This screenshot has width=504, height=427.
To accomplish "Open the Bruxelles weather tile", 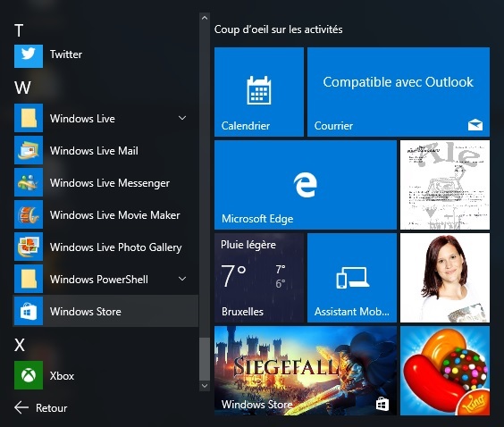I will tap(259, 278).
